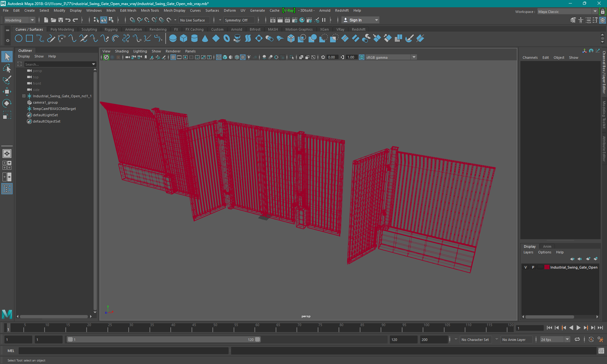Toggle the layer playback P box
The width and height of the screenshot is (607, 364).
533,267
